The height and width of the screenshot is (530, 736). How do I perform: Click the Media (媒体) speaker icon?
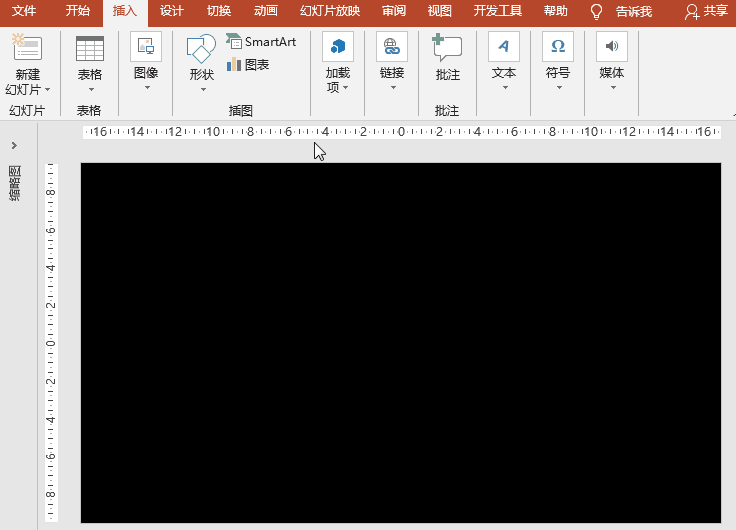612,46
